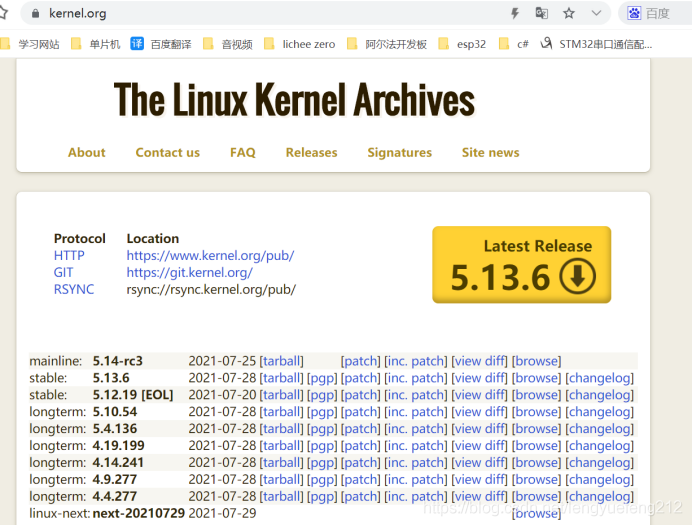The image size is (692, 526).
Task: Download tarball for longterm 4.19.199
Action: (282, 446)
